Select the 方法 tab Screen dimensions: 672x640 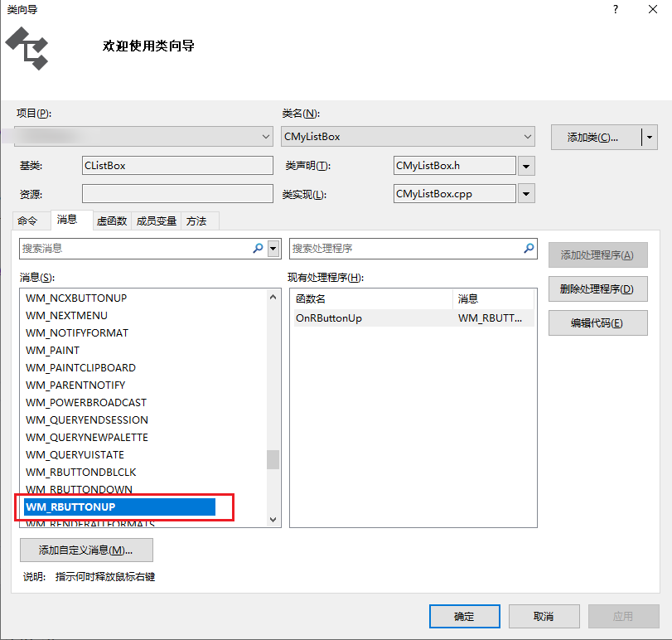(x=196, y=221)
